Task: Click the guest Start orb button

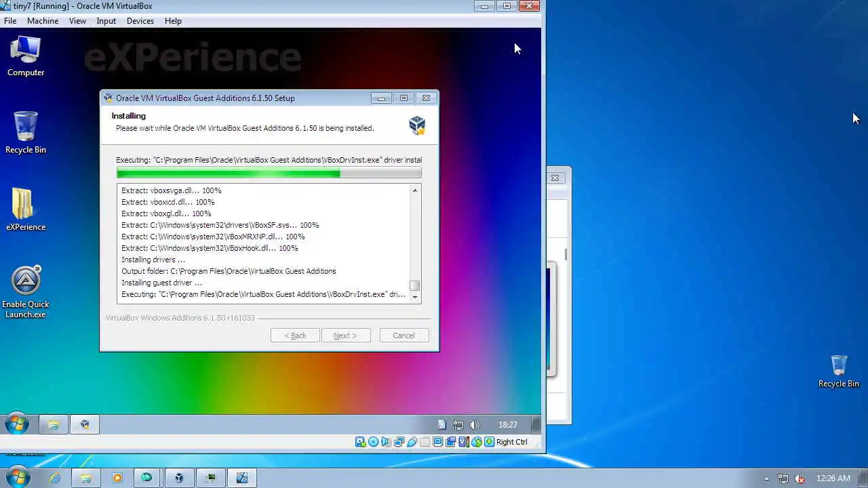Action: (17, 424)
